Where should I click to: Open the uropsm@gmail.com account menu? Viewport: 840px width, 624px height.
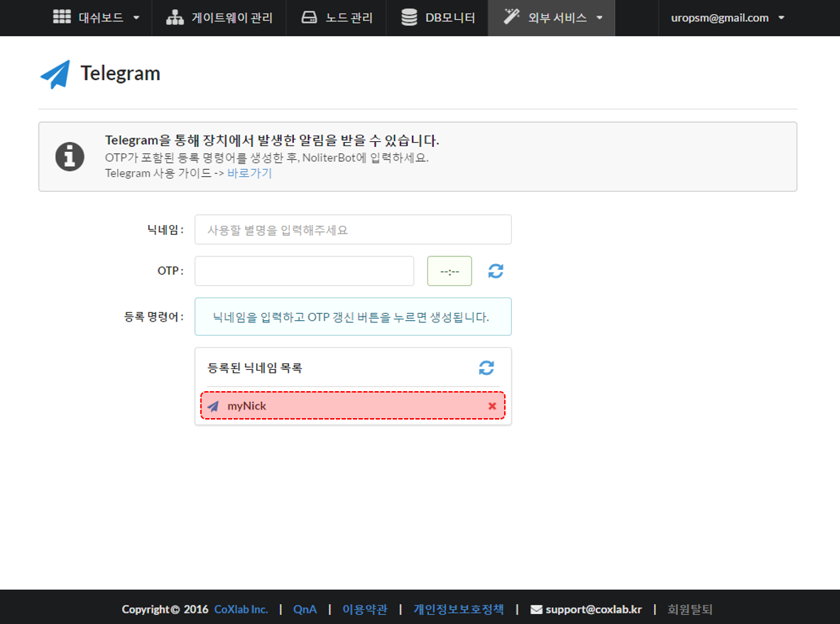click(727, 18)
